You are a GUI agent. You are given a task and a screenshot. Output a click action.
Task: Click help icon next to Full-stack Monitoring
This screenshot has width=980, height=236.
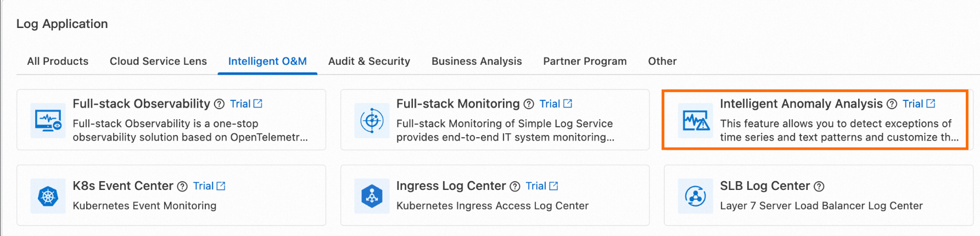(529, 104)
